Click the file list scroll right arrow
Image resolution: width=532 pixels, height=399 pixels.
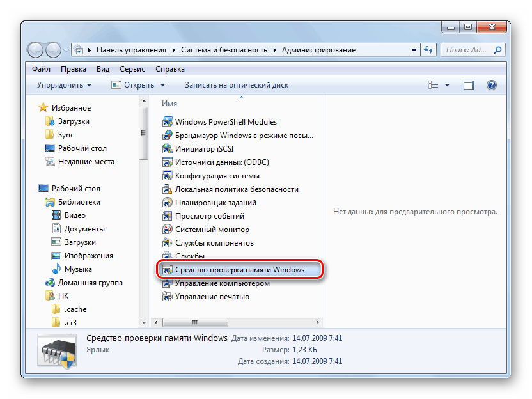click(x=317, y=322)
